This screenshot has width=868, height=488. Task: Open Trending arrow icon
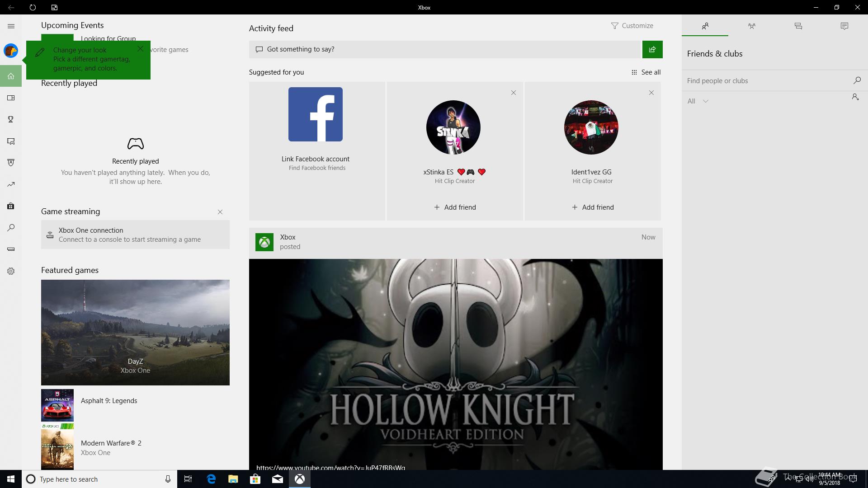tap(11, 184)
